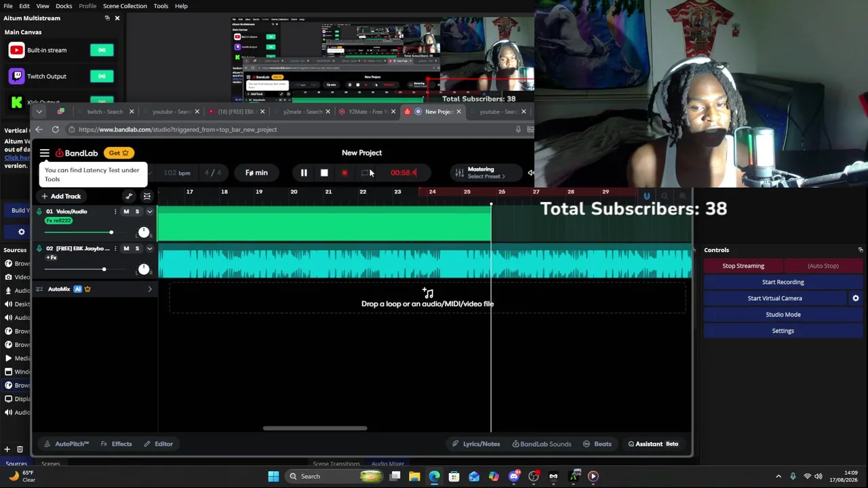The height and width of the screenshot is (488, 868).
Task: Open File Explorer from the taskbar
Action: pos(414,476)
